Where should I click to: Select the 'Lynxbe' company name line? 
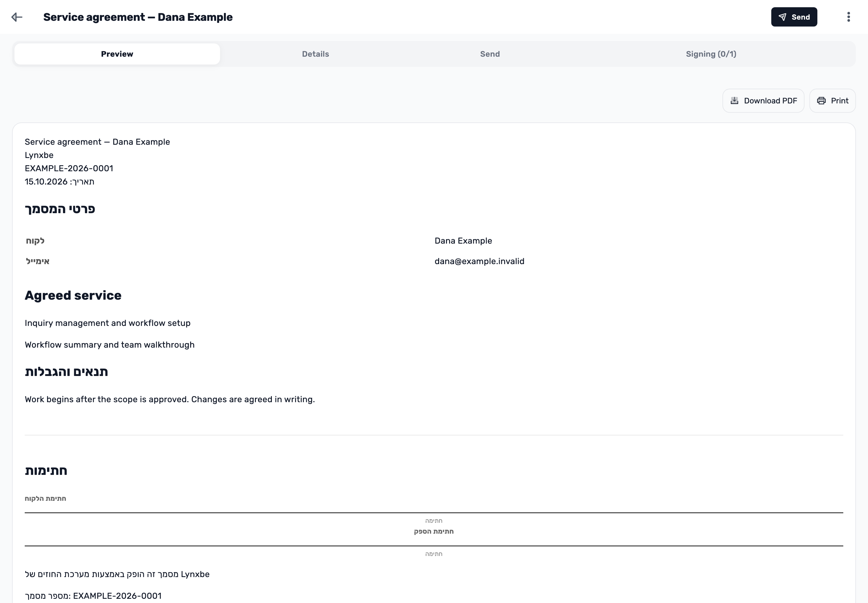click(x=39, y=155)
